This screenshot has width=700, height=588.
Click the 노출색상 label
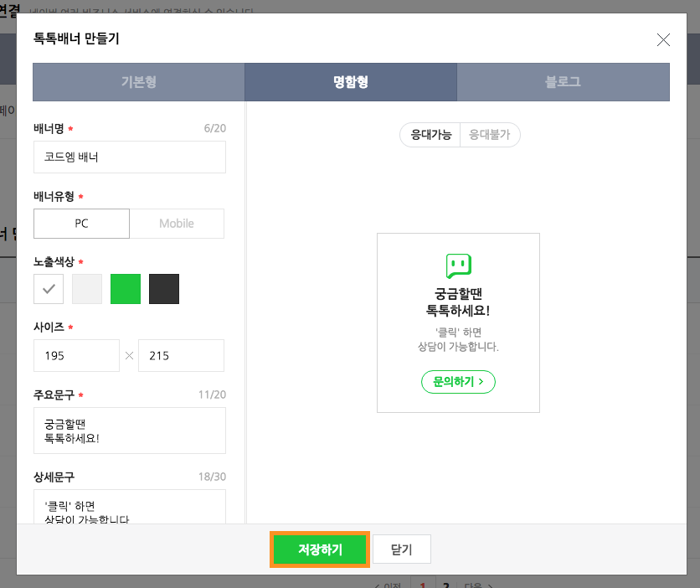coord(54,261)
